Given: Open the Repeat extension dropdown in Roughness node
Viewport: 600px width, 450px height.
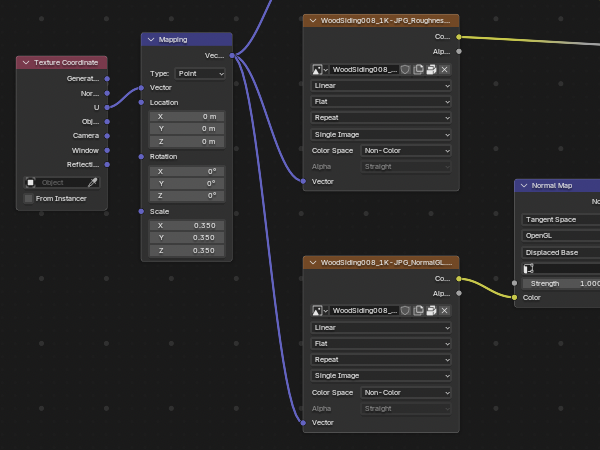Looking at the screenshot, I should pos(381,118).
